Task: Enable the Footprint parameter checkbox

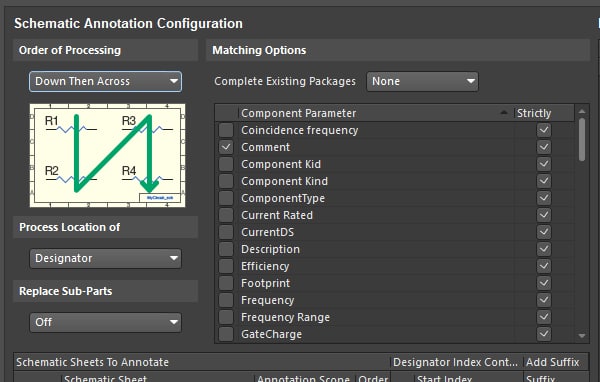Action: coord(226,283)
